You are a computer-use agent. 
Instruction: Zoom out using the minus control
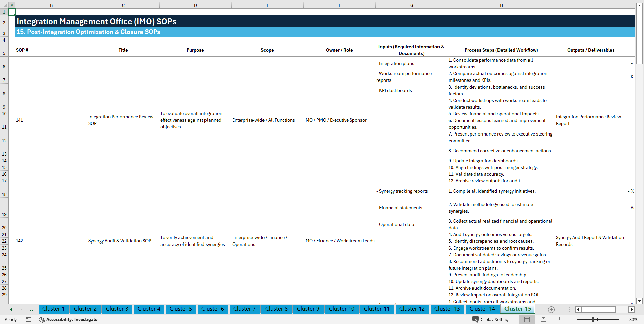(x=573, y=319)
